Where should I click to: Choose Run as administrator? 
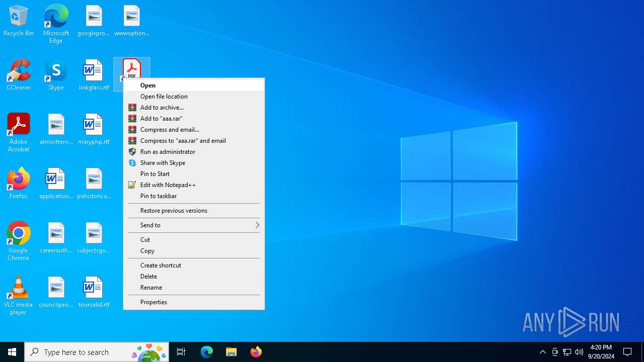[x=194, y=152]
